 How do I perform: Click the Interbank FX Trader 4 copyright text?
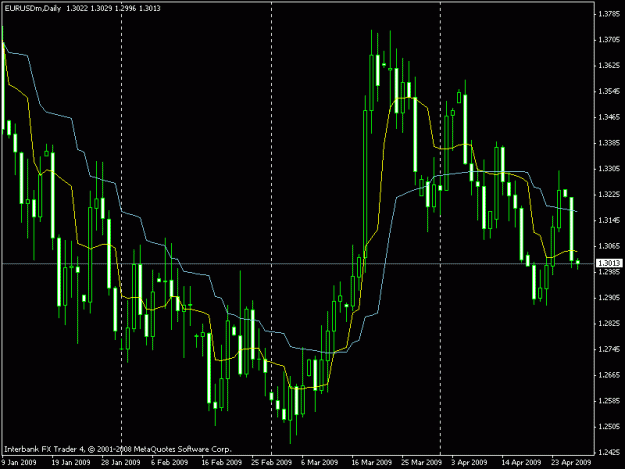[118, 449]
